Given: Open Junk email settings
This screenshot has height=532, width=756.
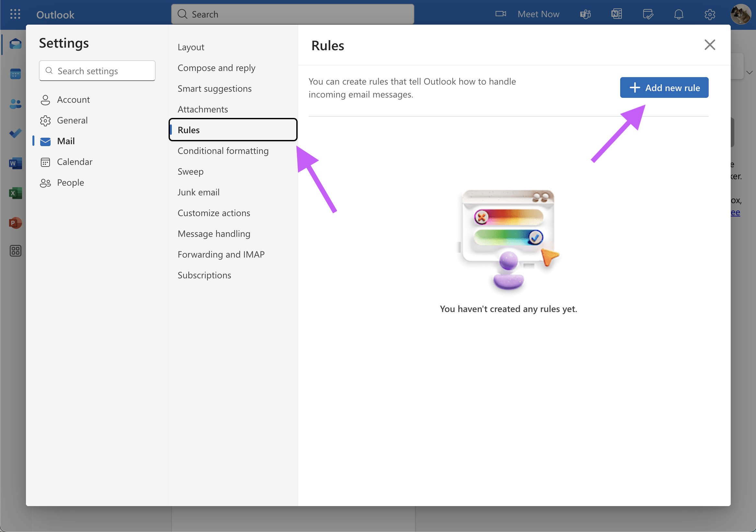Looking at the screenshot, I should point(198,192).
